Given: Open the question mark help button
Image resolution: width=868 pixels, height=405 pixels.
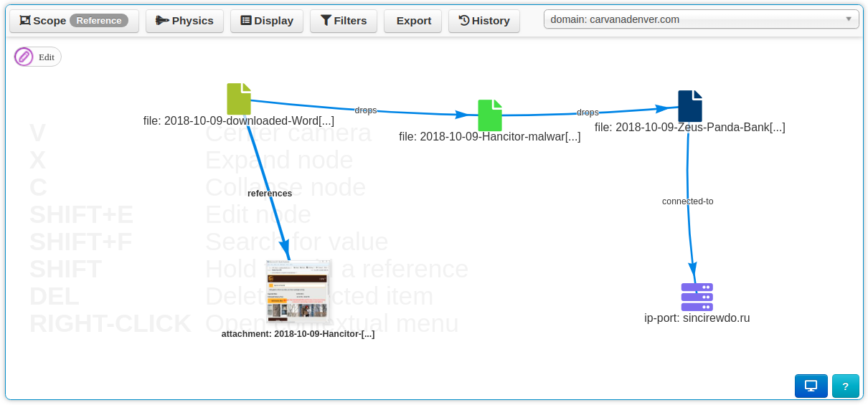Looking at the screenshot, I should (x=845, y=386).
